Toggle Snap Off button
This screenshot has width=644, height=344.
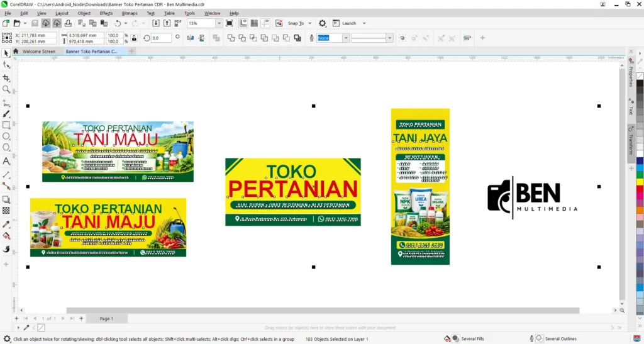pos(279,23)
